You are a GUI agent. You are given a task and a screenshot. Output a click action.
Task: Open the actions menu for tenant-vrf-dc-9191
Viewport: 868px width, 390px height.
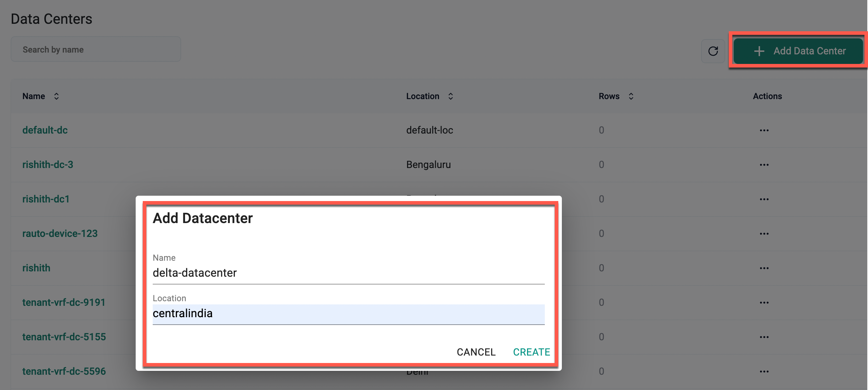(764, 302)
